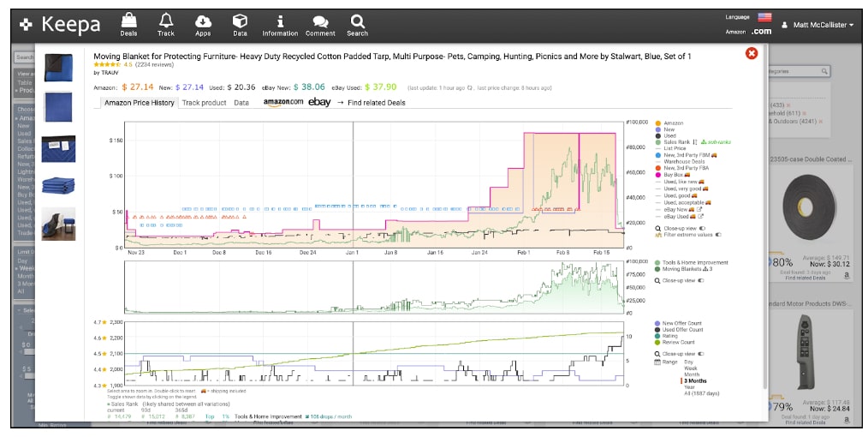Click the green sub-ranks link
The width and height of the screenshot is (868, 437).
pos(716,142)
